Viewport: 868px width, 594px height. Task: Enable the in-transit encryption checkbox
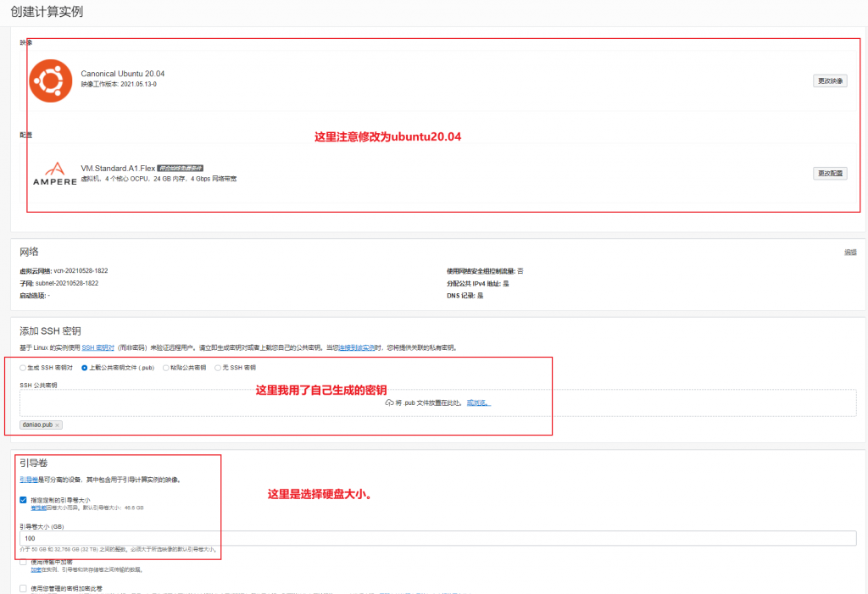(23, 562)
